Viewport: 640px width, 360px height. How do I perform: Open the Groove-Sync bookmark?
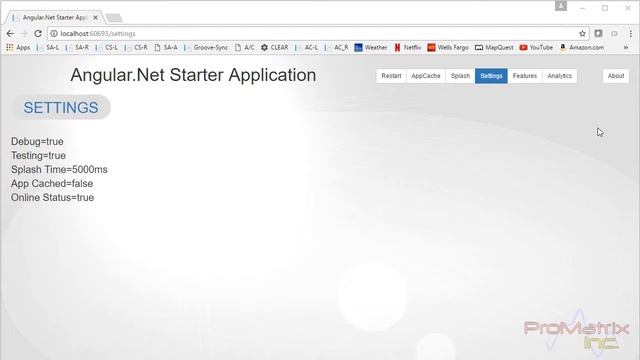pyautogui.click(x=206, y=47)
